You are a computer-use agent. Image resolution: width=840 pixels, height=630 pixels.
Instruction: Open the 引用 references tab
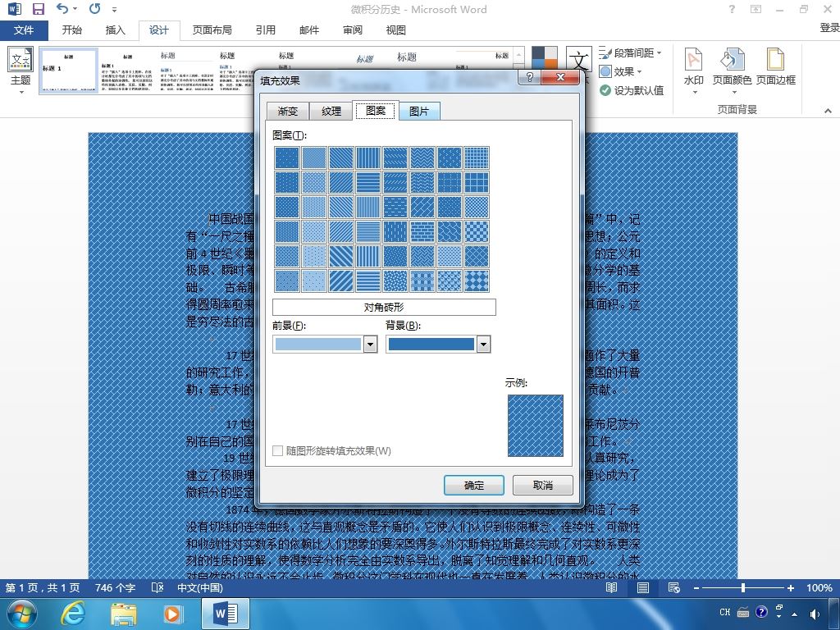click(x=265, y=30)
